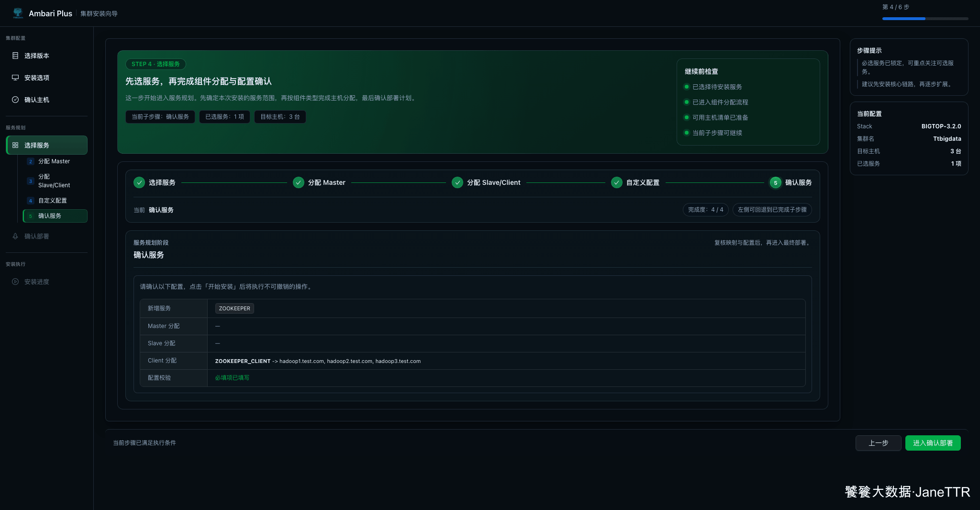Click the 已选服务：1 项 chip
The width and height of the screenshot is (980, 510).
225,117
